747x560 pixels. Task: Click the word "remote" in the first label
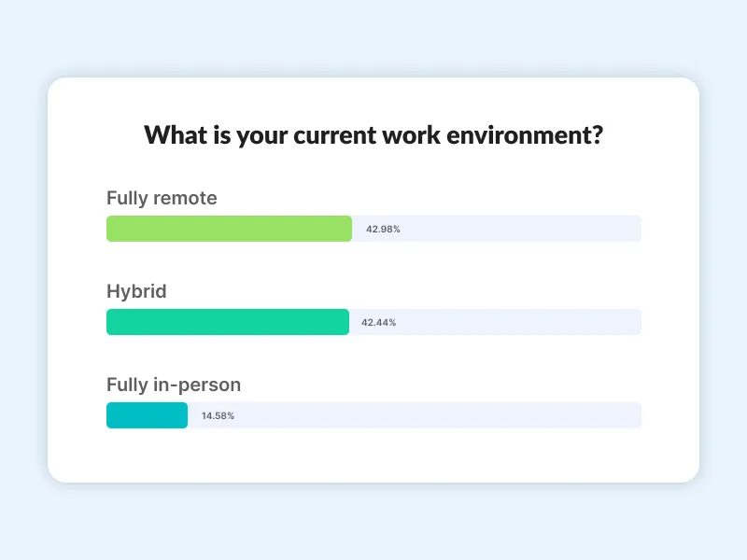pos(187,198)
